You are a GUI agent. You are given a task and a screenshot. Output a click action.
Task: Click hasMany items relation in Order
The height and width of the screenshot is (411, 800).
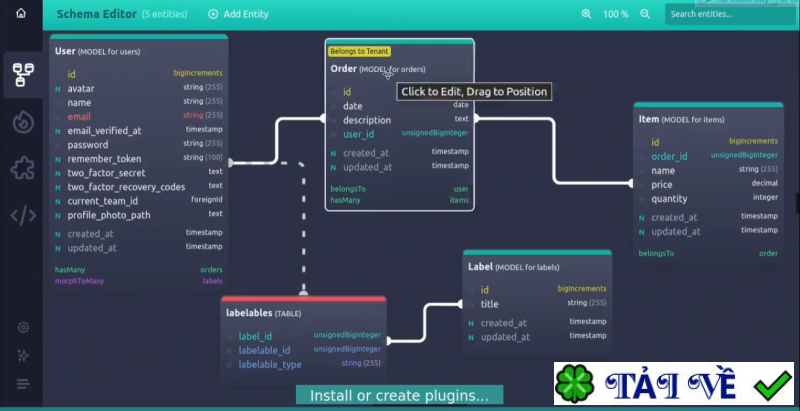(x=399, y=200)
